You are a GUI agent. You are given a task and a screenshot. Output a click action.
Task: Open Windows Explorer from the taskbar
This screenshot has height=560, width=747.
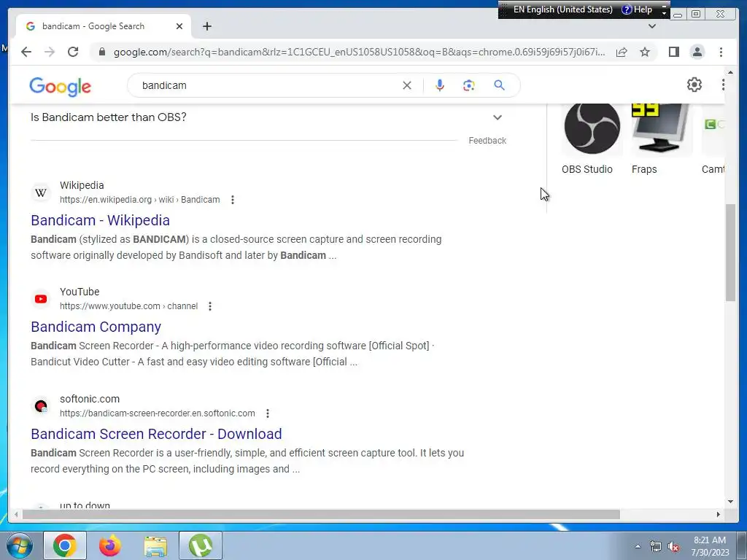click(x=156, y=545)
